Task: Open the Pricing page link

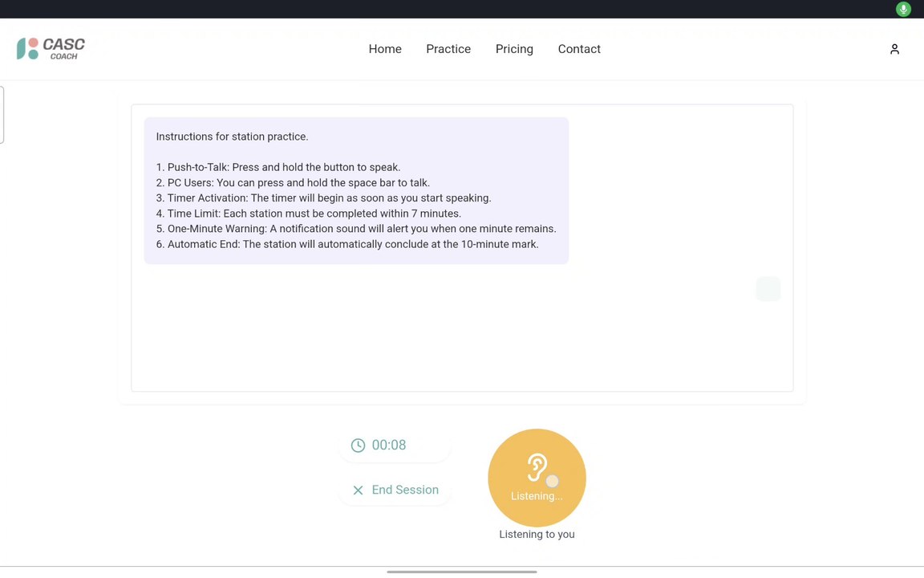Action: pos(514,49)
